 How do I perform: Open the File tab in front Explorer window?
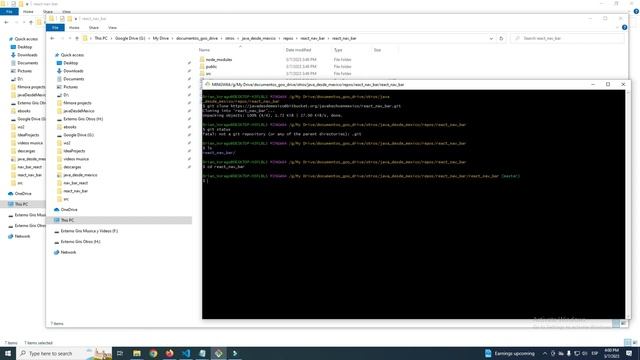(55, 28)
